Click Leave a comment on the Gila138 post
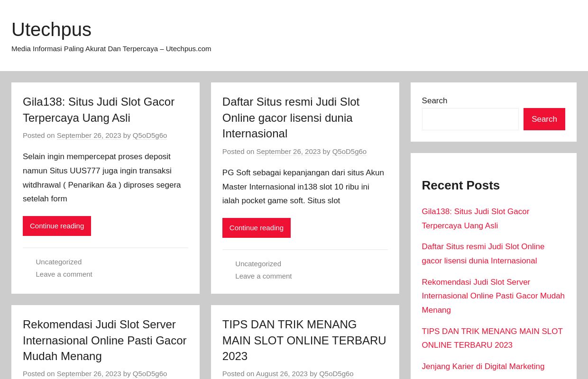The height and width of the screenshot is (379, 588). click(x=64, y=274)
